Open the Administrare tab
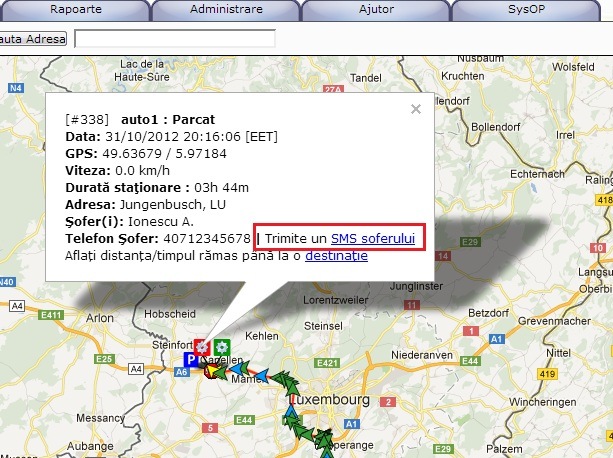Image resolution: width=613 pixels, height=458 pixels. 226,9
